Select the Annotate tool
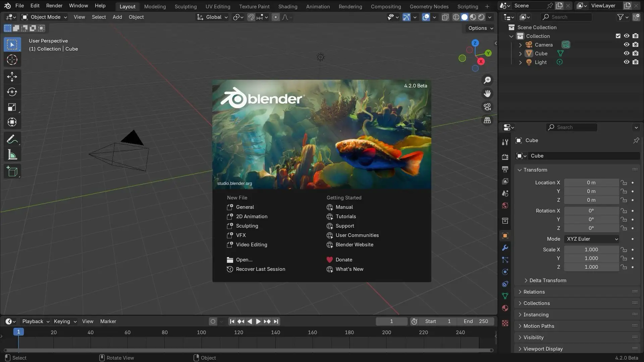644x362 pixels. (12, 139)
